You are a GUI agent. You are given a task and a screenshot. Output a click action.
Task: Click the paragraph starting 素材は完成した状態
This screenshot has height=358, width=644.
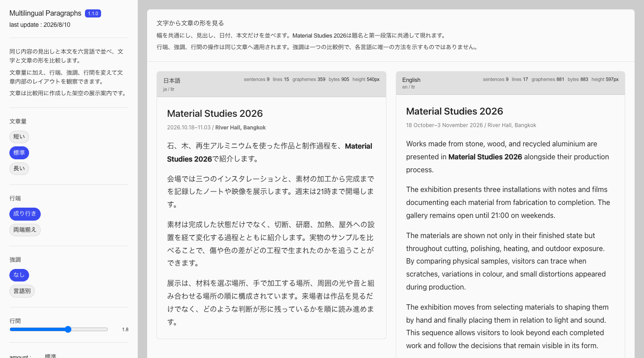(271, 244)
